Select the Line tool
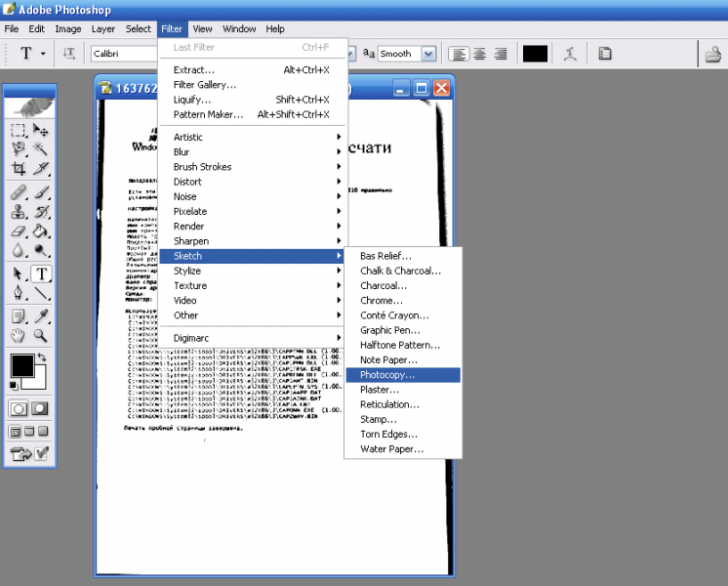 point(41,293)
